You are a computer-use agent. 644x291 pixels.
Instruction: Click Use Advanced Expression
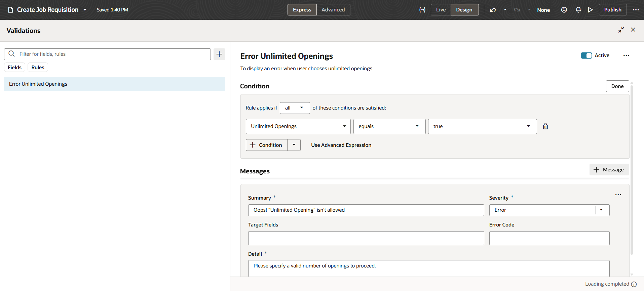[x=341, y=145]
